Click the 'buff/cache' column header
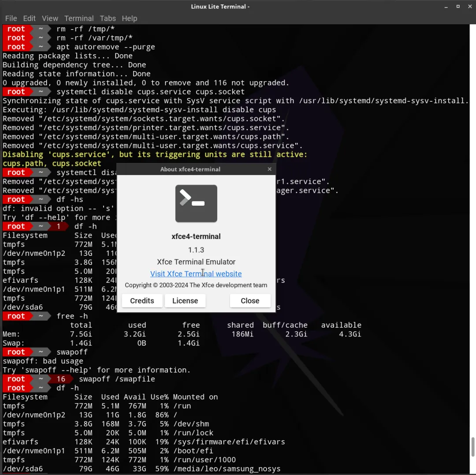Image resolution: width=476 pixels, height=475 pixels. tap(285, 325)
